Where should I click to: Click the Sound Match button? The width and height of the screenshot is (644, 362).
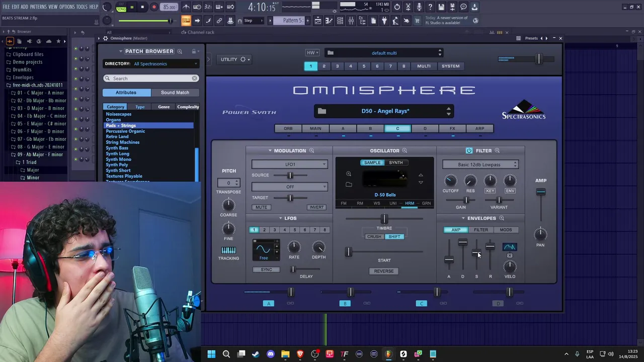175,93
